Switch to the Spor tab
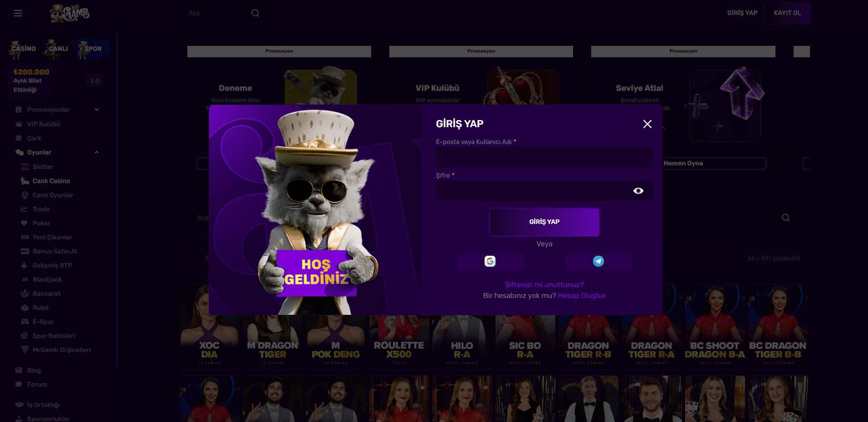Image resolution: width=868 pixels, height=422 pixels. (93, 49)
